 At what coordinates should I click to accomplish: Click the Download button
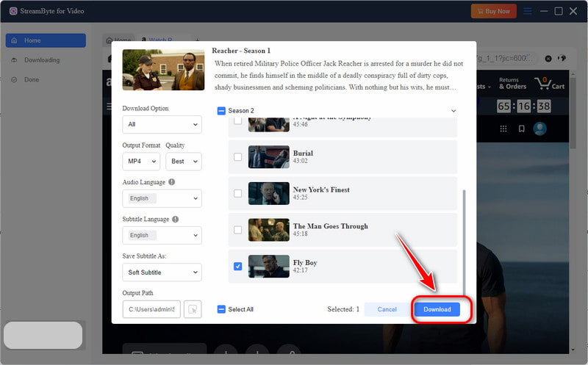tap(437, 309)
